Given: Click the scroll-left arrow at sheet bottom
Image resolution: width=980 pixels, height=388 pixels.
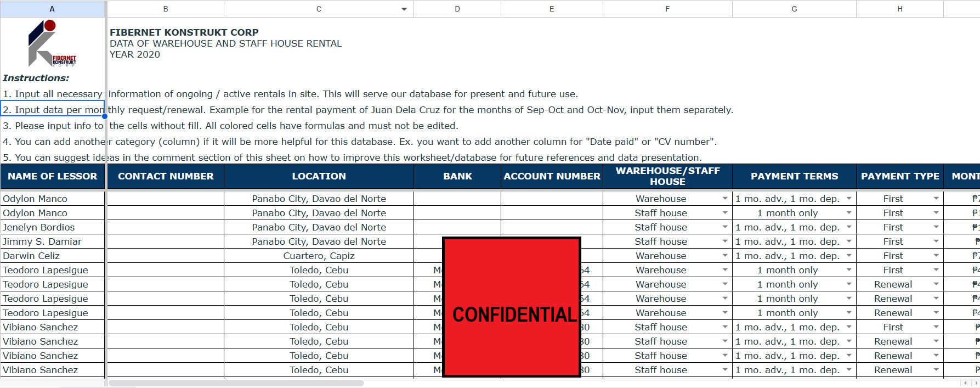Looking at the screenshot, I should [x=966, y=383].
